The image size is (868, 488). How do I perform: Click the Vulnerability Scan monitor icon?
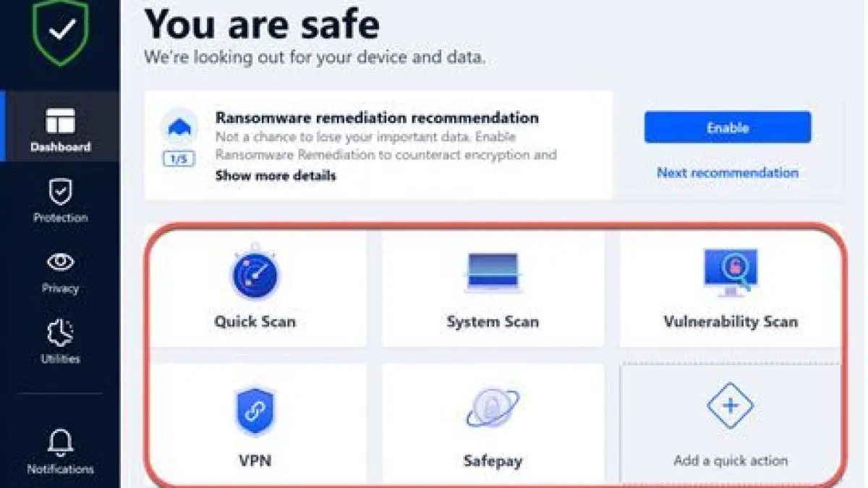[x=730, y=272]
